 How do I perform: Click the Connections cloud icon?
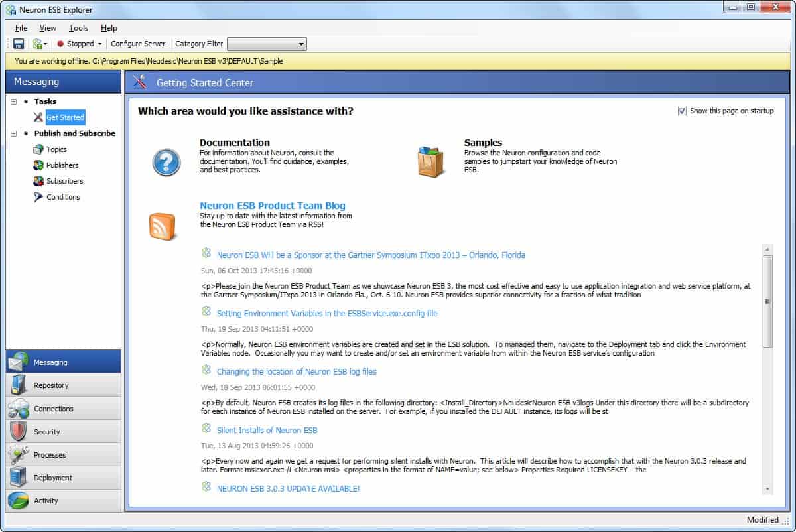coord(18,409)
